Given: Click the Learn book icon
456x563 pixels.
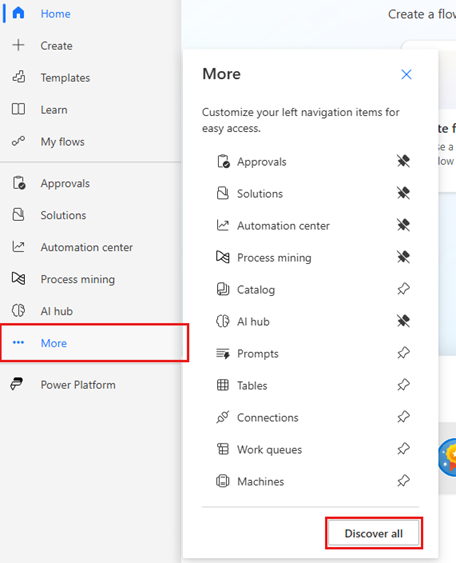Looking at the screenshot, I should pyautogui.click(x=18, y=109).
